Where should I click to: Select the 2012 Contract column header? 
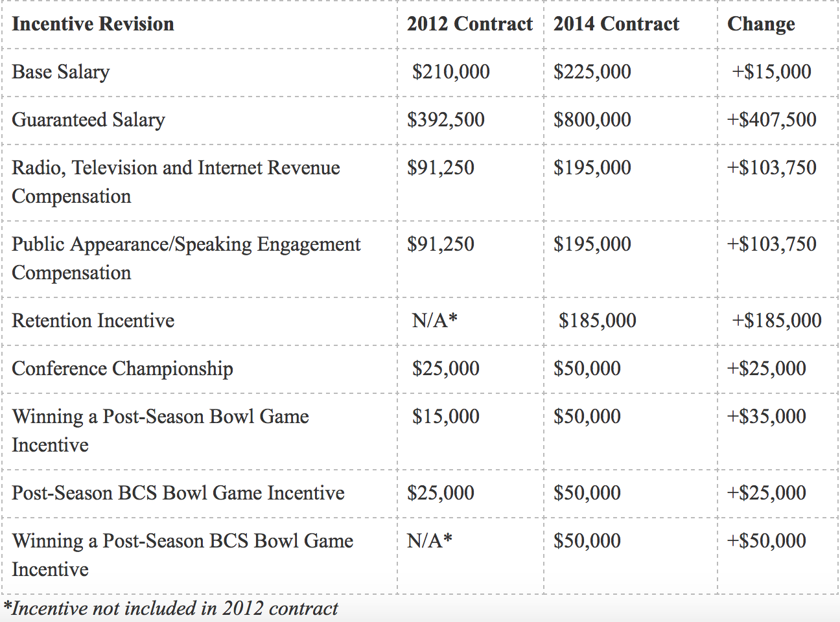coord(469,24)
